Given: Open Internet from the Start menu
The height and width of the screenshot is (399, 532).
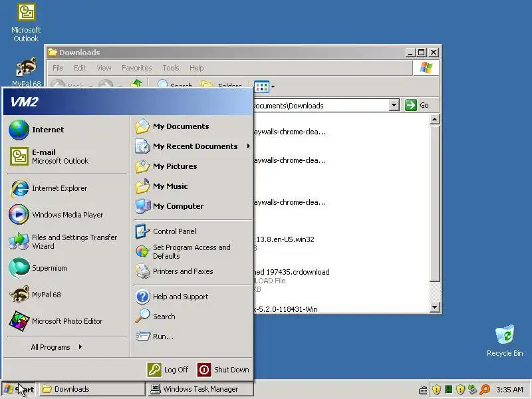Looking at the screenshot, I should pos(67,130).
